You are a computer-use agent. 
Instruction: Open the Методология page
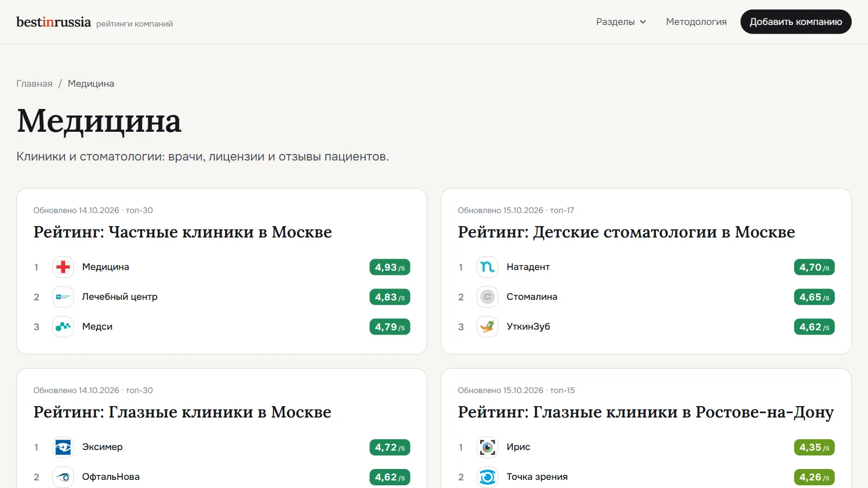pos(696,22)
